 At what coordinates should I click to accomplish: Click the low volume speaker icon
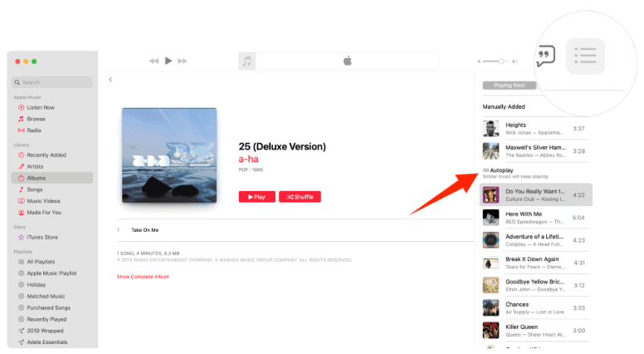pyautogui.click(x=479, y=61)
